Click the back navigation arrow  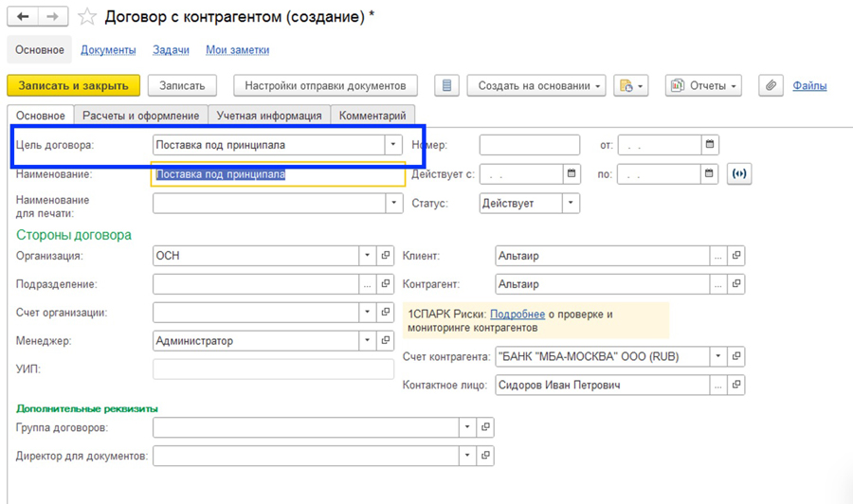tap(23, 17)
